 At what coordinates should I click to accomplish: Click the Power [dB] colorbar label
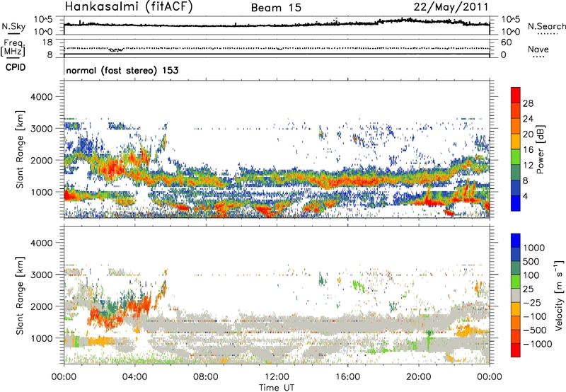click(x=541, y=149)
